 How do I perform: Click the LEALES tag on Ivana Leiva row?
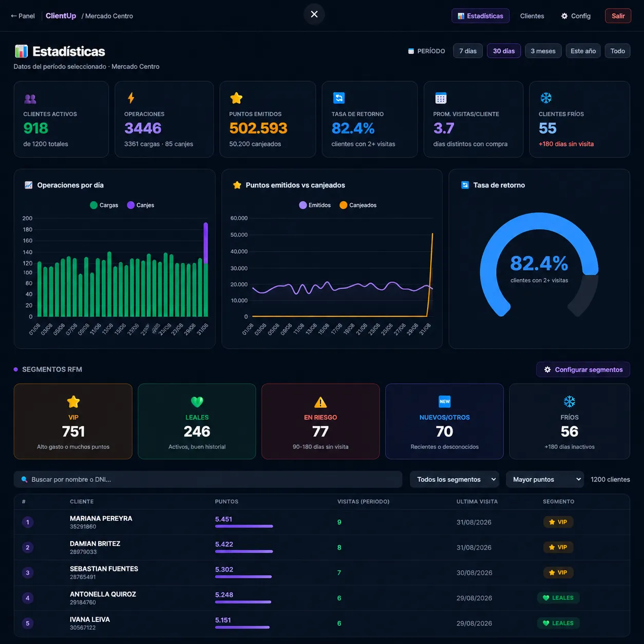click(x=558, y=623)
